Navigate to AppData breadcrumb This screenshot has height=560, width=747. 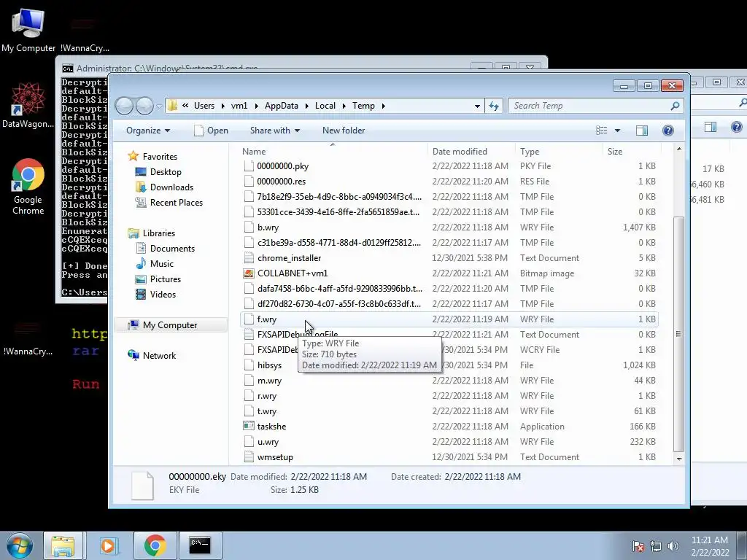pos(281,106)
